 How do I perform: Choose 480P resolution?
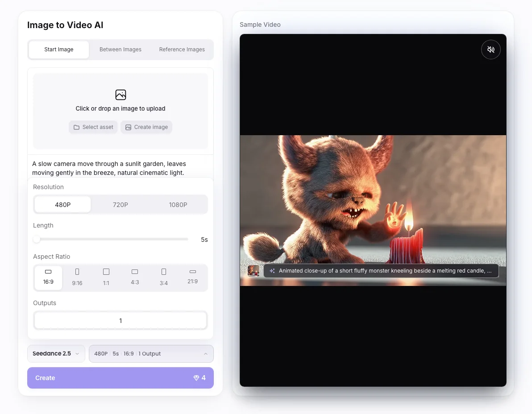point(63,204)
